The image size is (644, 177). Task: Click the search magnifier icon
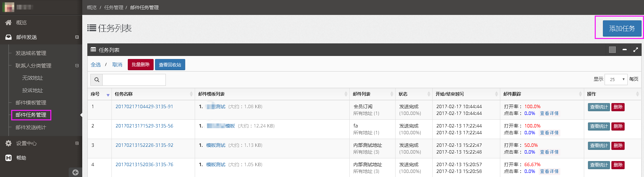point(97,80)
